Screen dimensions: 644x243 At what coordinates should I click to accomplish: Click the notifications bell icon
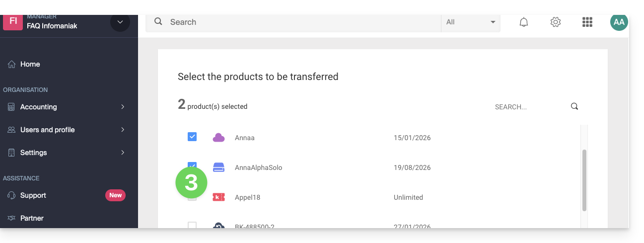coord(523,22)
